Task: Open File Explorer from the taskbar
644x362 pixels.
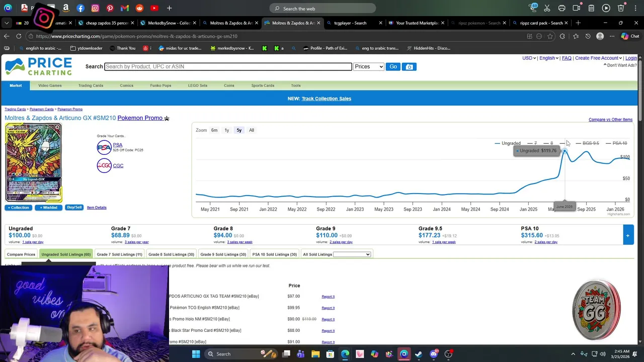Action: pyautogui.click(x=315, y=354)
